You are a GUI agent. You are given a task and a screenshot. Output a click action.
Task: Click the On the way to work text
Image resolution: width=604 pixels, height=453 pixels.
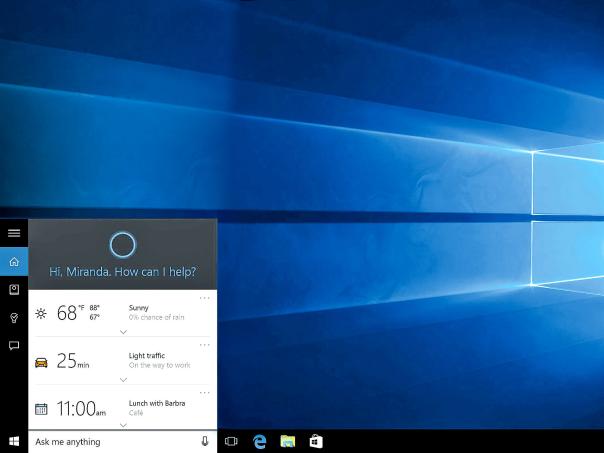[159, 365]
